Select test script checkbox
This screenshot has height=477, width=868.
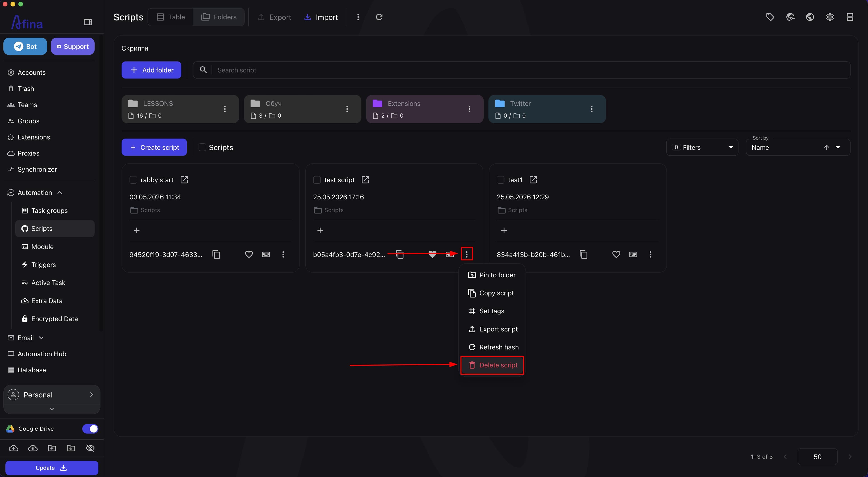[317, 180]
